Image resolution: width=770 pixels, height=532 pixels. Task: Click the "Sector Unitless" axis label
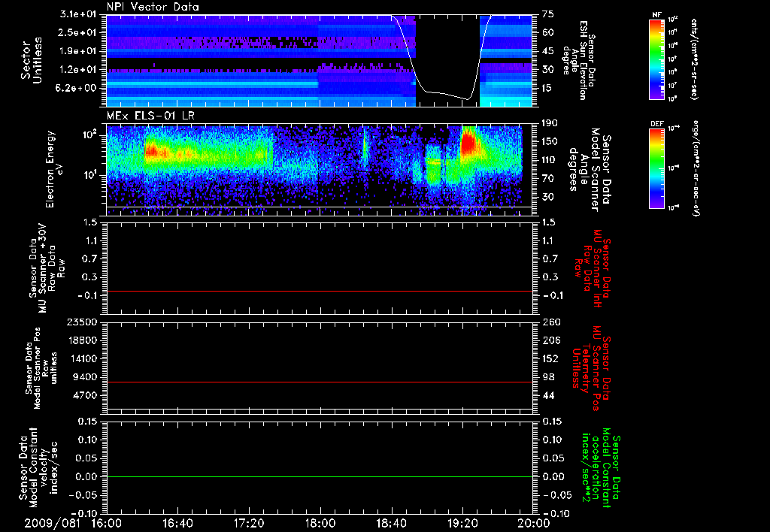point(32,60)
